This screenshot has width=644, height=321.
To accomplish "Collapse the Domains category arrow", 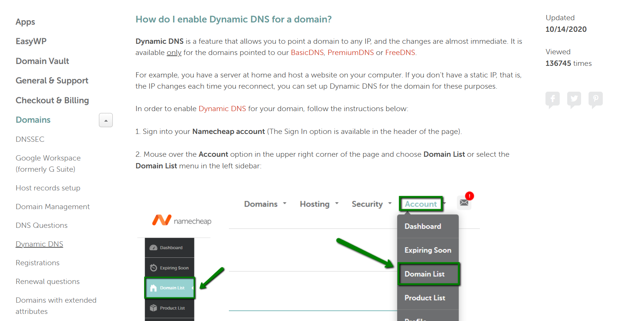I will point(106,120).
